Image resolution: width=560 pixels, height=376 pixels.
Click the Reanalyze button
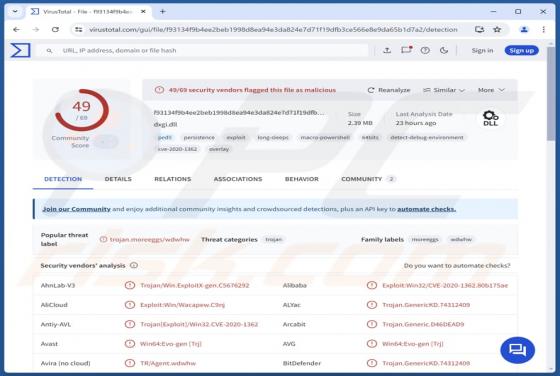pos(389,90)
